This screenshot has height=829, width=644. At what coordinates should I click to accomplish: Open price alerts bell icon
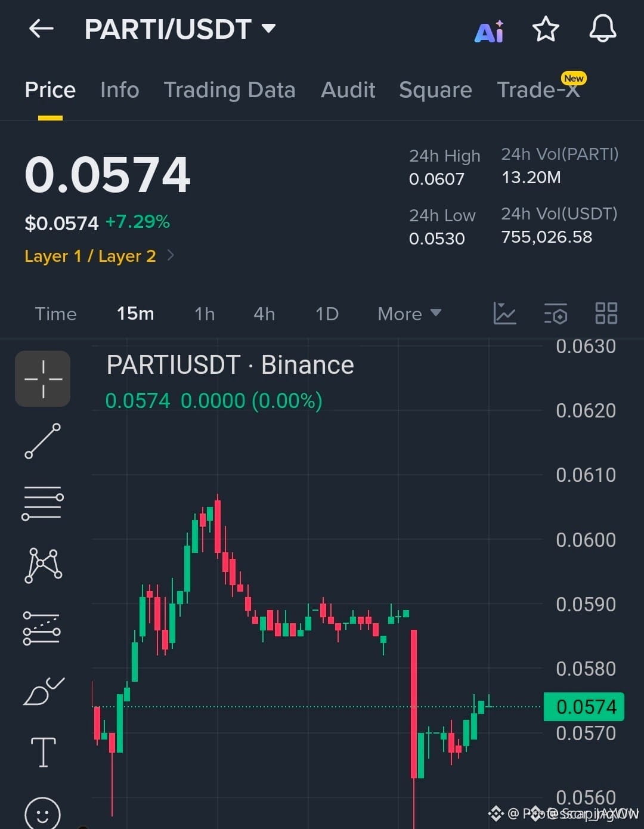coord(603,29)
